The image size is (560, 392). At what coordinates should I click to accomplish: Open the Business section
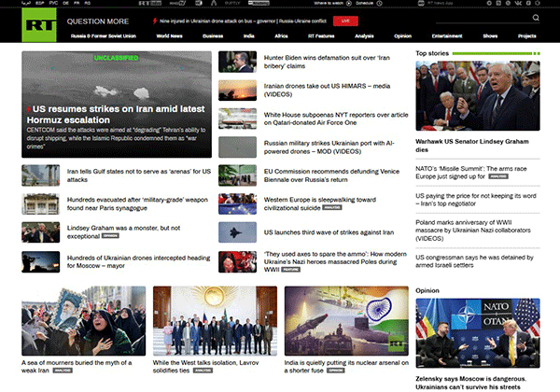[x=213, y=36]
